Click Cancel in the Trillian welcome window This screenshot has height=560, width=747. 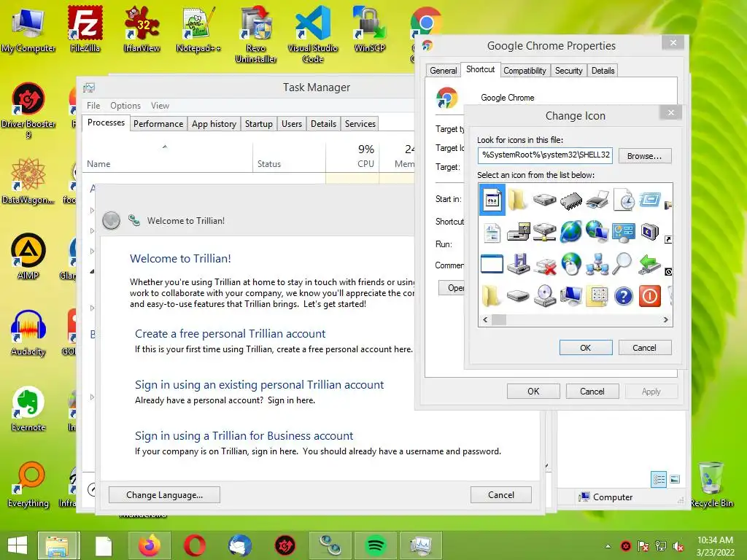(x=501, y=495)
